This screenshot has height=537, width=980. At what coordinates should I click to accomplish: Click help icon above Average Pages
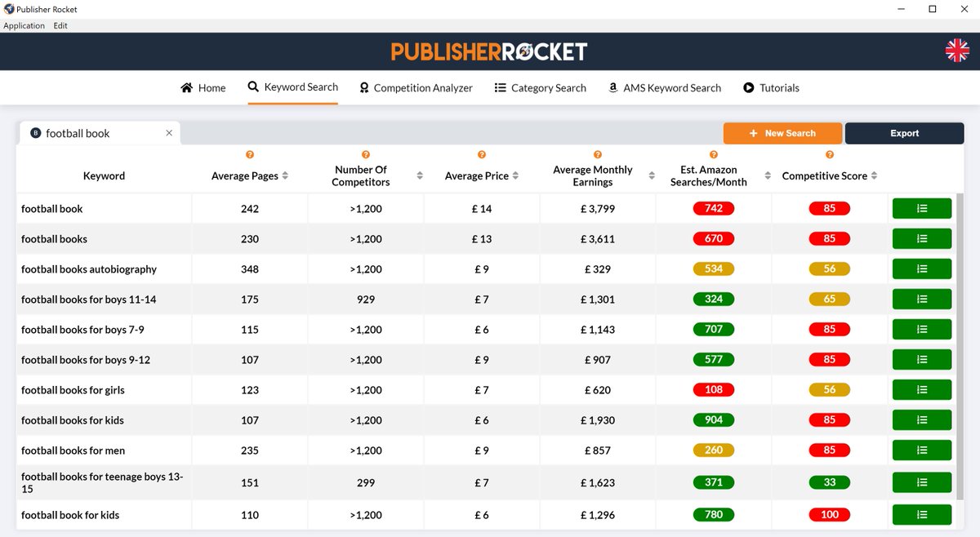click(250, 155)
